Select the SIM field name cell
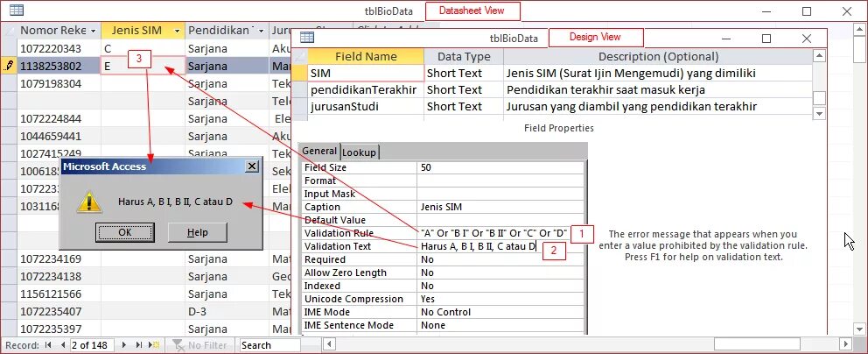The height and width of the screenshot is (354, 868). tap(366, 73)
